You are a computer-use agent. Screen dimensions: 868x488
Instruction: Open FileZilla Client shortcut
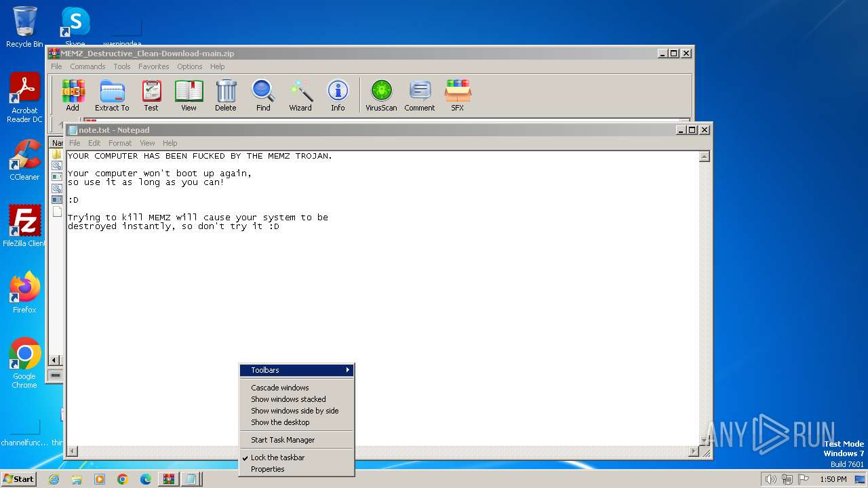24,226
